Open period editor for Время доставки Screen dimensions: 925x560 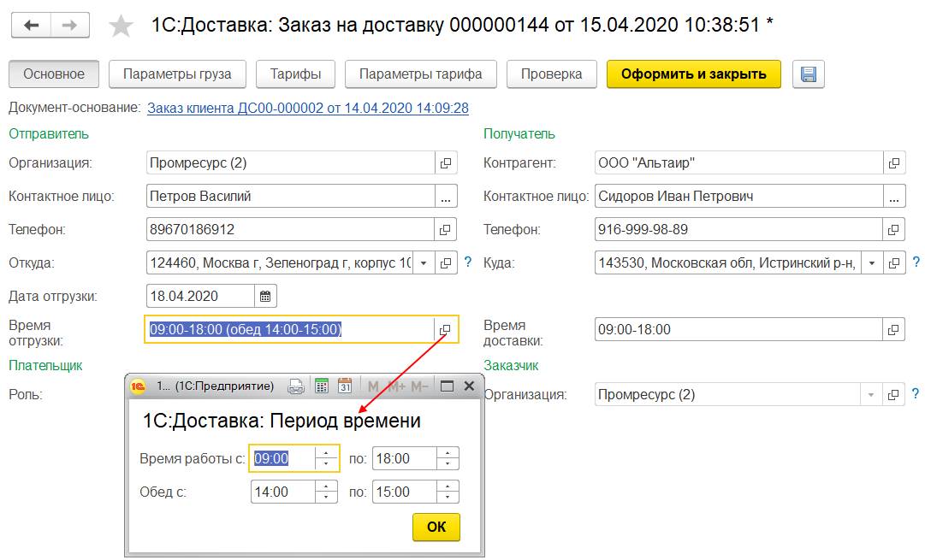[x=894, y=329]
